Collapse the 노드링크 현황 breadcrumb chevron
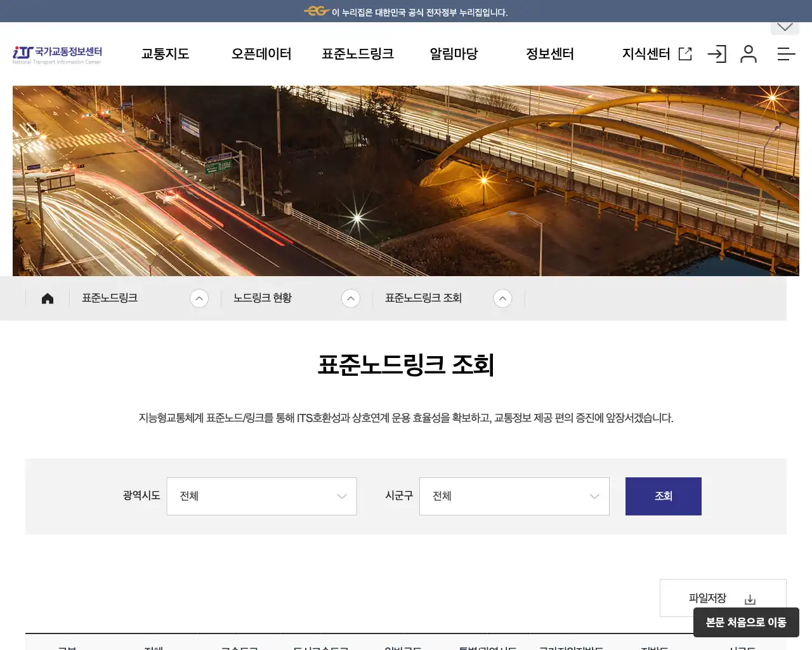This screenshot has width=812, height=650. 351,298
